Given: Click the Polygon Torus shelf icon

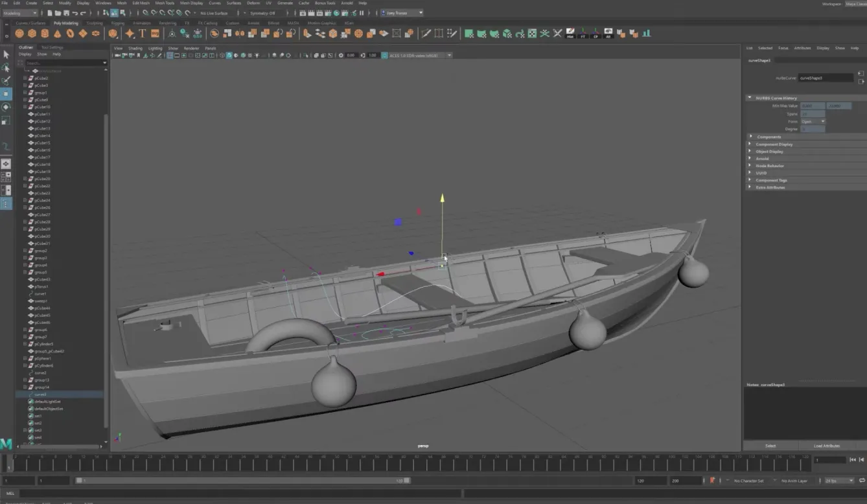Looking at the screenshot, I should click(70, 34).
